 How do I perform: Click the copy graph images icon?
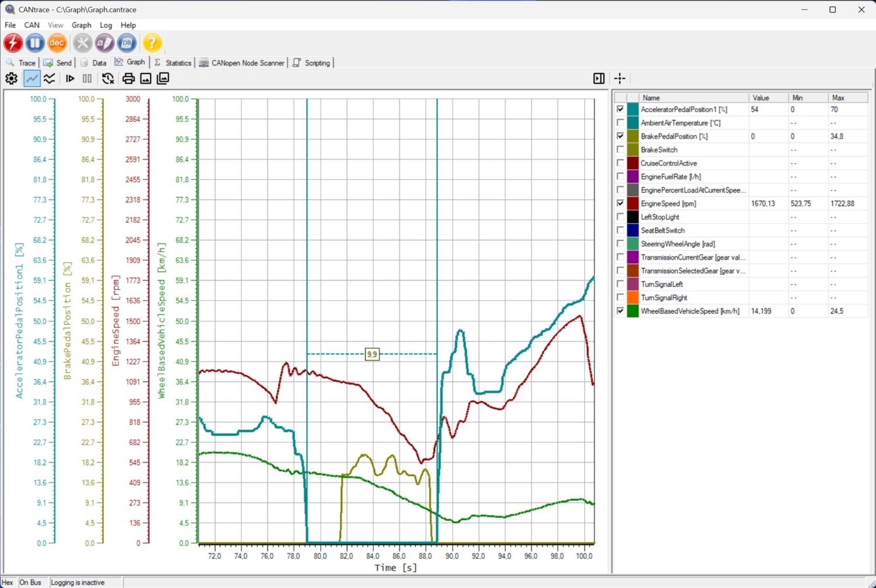click(163, 78)
